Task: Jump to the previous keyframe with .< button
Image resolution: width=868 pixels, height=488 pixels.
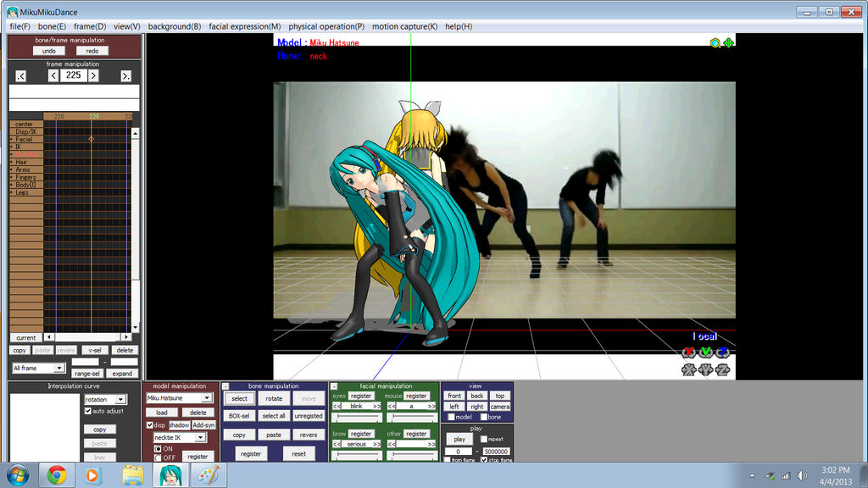Action: pyautogui.click(x=21, y=75)
